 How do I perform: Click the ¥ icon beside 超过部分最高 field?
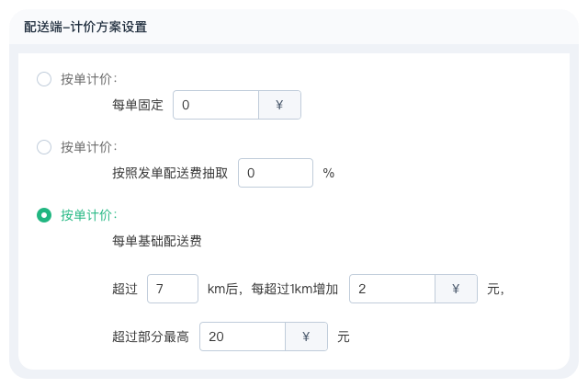coord(306,337)
